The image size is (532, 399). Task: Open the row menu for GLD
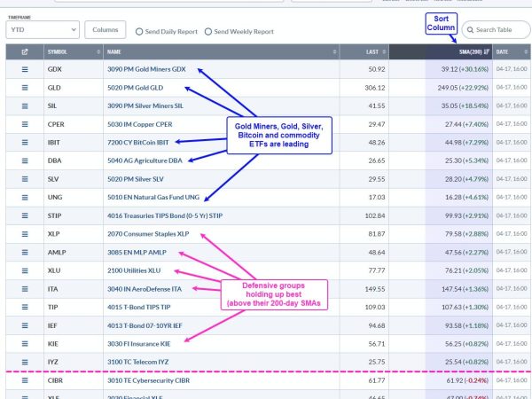point(25,88)
